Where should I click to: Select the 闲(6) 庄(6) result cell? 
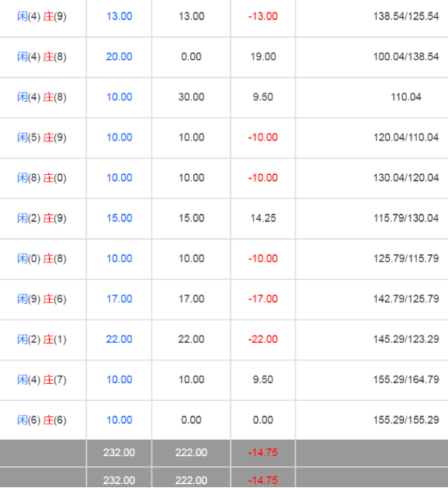tap(42, 420)
